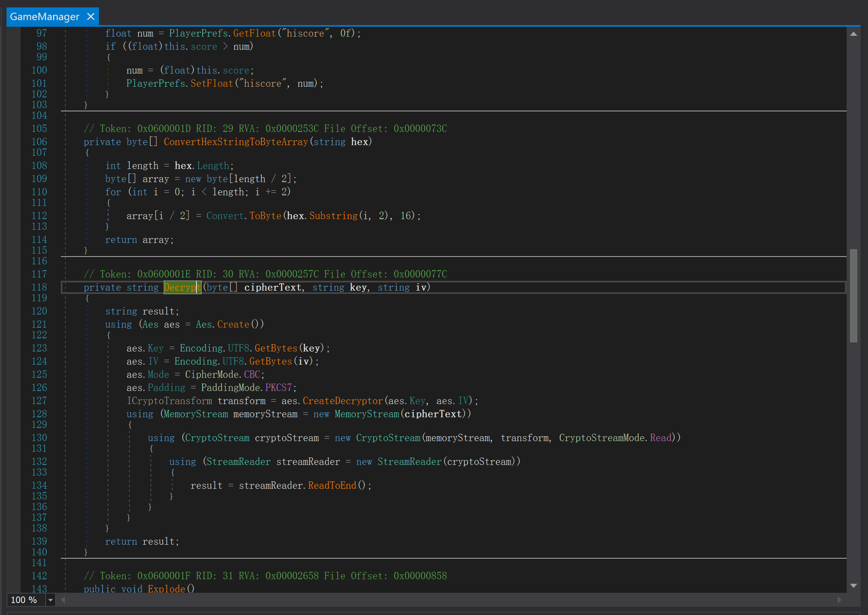The width and height of the screenshot is (868, 615).
Task: Navigate to the Aes.Create reference
Action: [233, 324]
